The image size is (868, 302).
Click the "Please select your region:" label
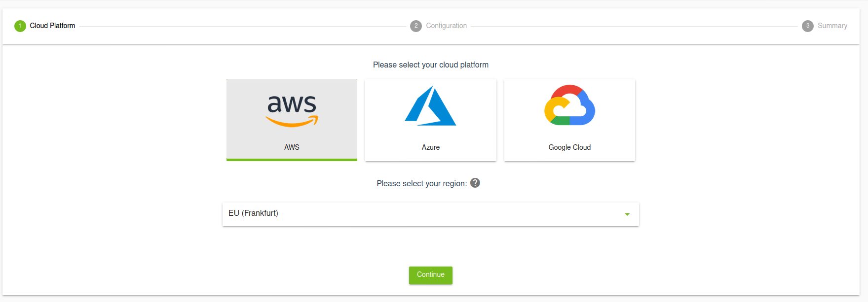422,183
